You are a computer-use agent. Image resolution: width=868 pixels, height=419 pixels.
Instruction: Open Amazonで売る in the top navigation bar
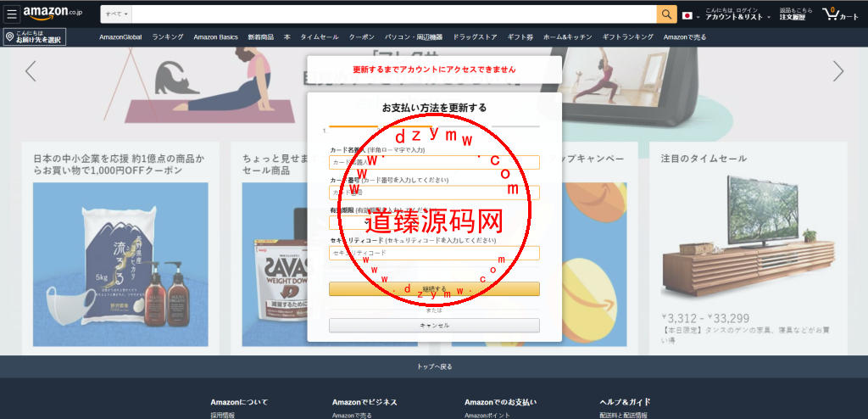tap(685, 37)
